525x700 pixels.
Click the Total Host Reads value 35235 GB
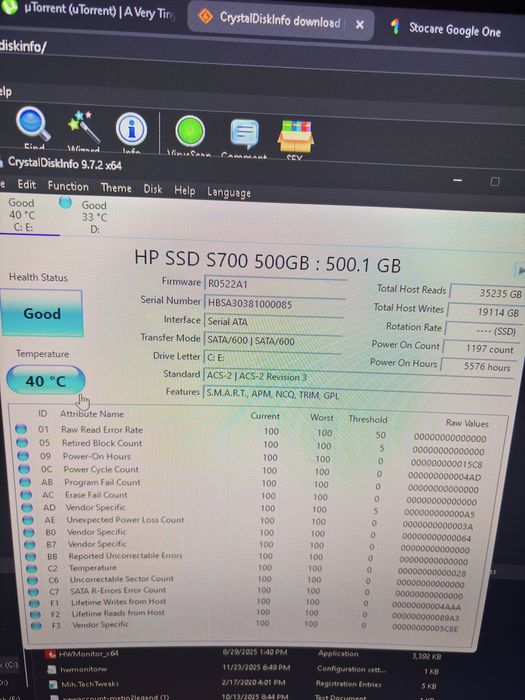pos(488,293)
